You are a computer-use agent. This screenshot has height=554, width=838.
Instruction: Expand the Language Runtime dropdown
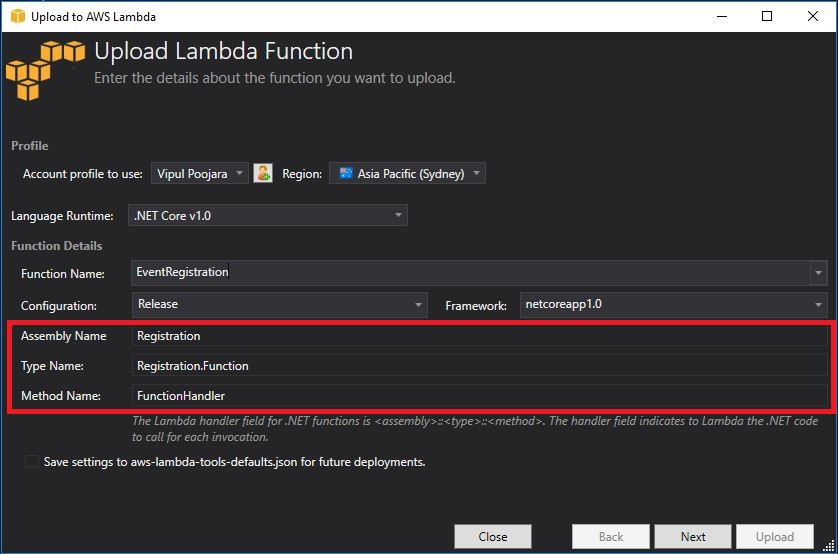pyautogui.click(x=268, y=215)
